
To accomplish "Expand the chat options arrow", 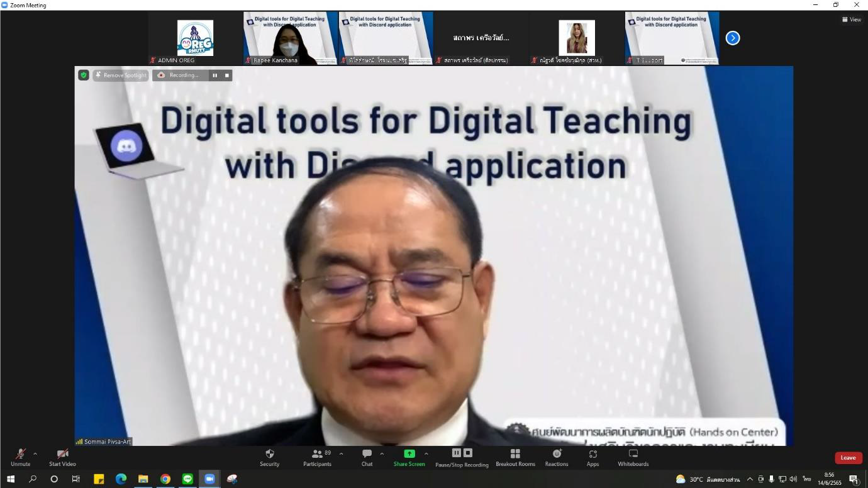I will tap(382, 453).
